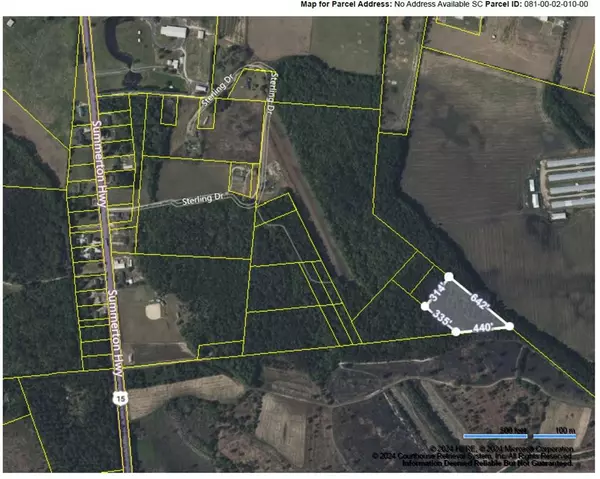Viewport: 600px width, 479px height.
Task: Select the 440' edge length label
Action: click(484, 328)
